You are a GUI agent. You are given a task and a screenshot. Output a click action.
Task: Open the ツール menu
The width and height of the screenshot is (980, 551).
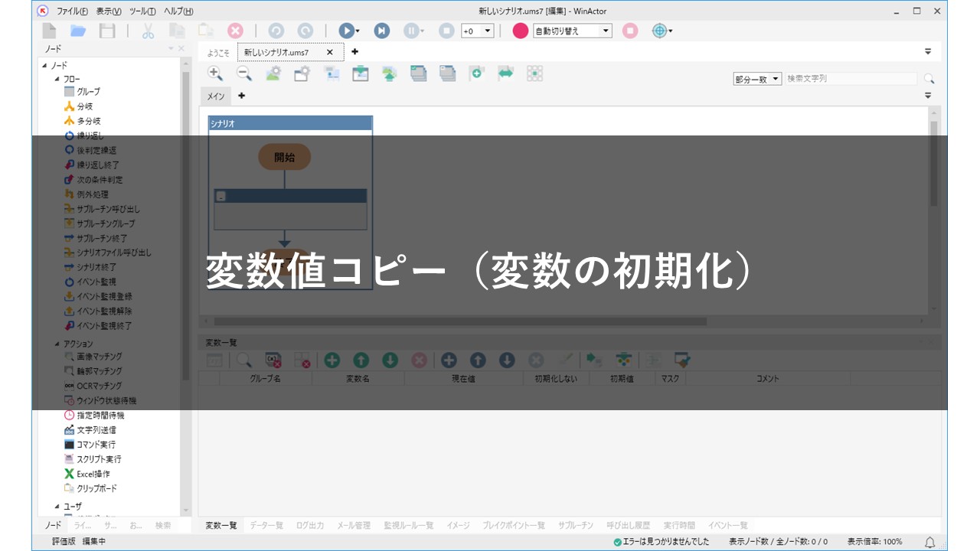(x=142, y=11)
